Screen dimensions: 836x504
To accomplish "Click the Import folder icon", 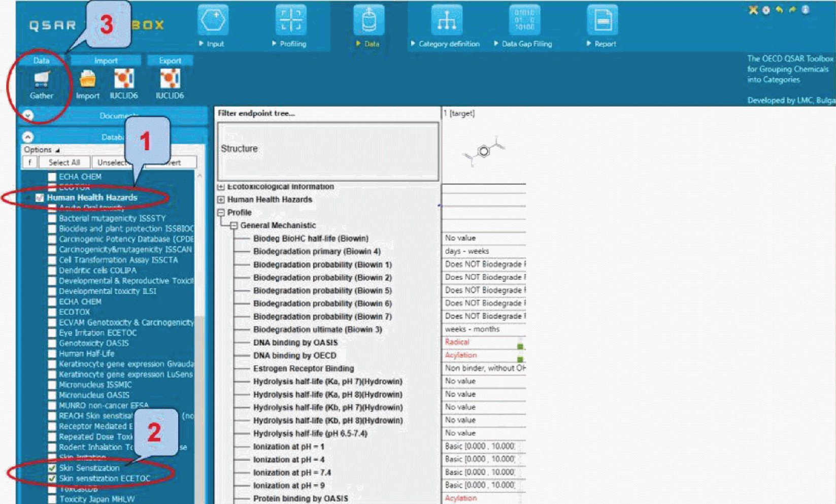I will point(87,79).
